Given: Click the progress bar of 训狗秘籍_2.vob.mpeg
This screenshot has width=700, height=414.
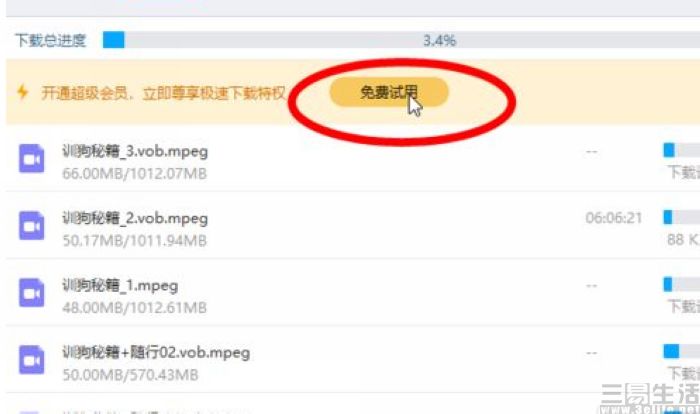Looking at the screenshot, I should (682, 217).
